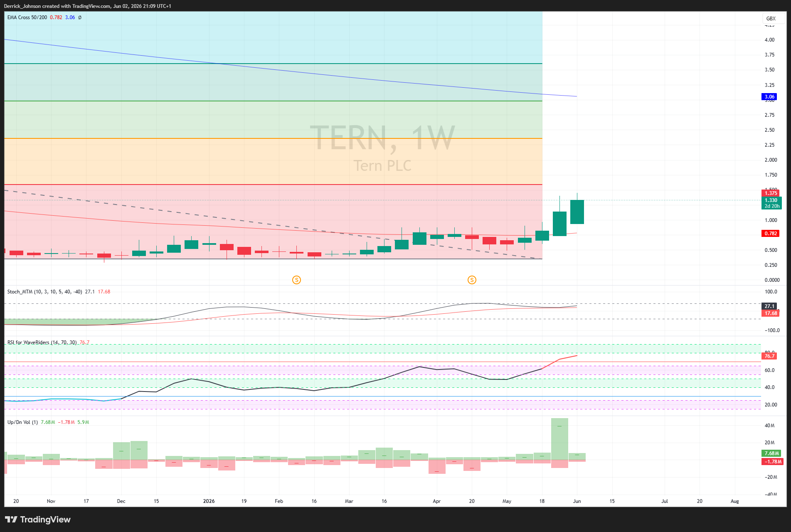The width and height of the screenshot is (791, 532).
Task: Click the red 1.375 price tag on the axis
Action: 771,193
